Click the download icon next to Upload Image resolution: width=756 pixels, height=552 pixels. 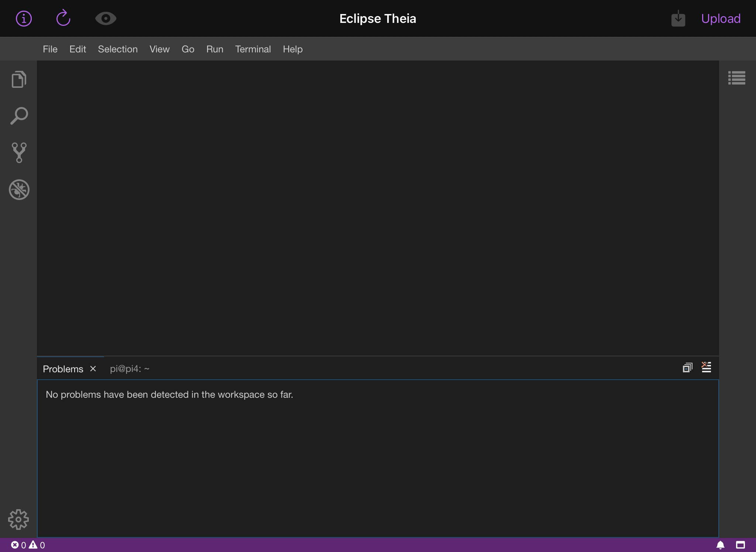678,18
